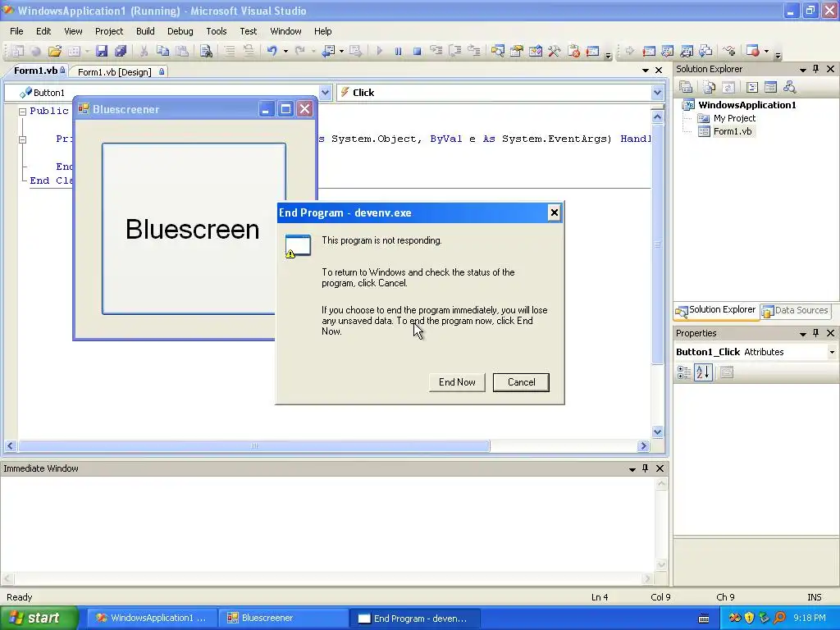This screenshot has height=630, width=840.
Task: Toggle auto-hide pin on Immediate Window
Action: (645, 468)
